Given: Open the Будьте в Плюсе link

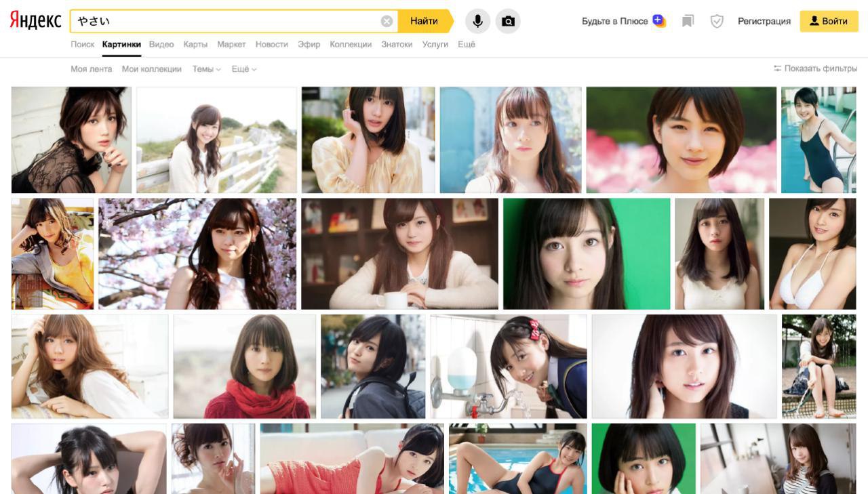Looking at the screenshot, I should tap(614, 21).
